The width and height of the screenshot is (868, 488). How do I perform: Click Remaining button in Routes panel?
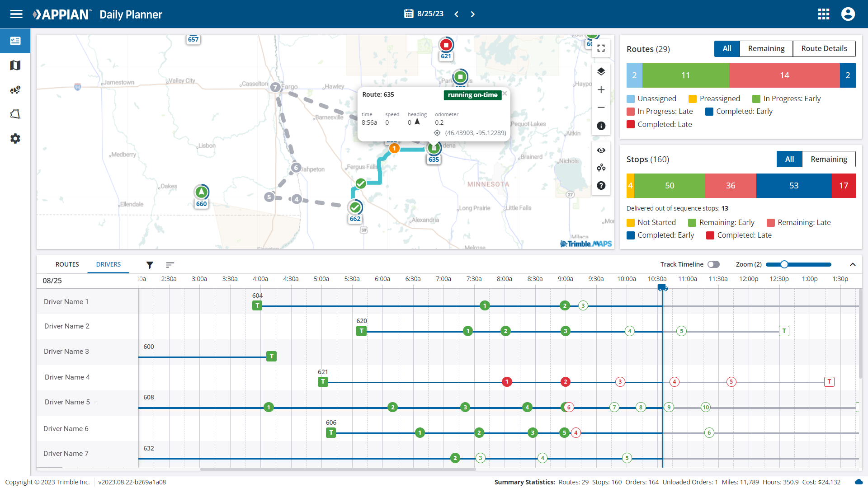coord(766,48)
